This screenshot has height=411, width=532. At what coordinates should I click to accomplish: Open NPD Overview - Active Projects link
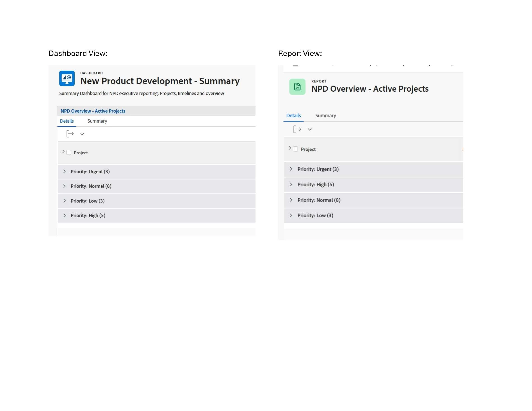pos(93,111)
